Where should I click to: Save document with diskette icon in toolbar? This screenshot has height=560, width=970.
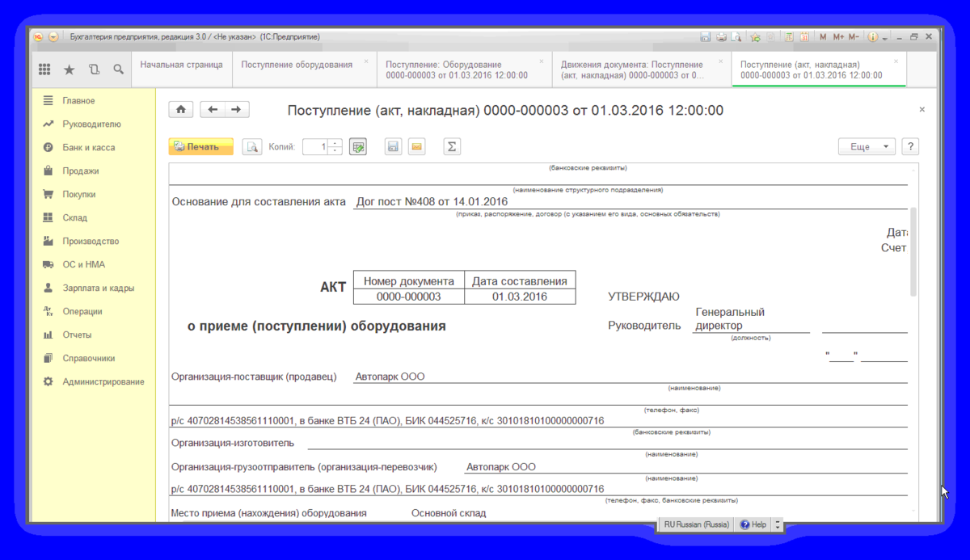[393, 147]
